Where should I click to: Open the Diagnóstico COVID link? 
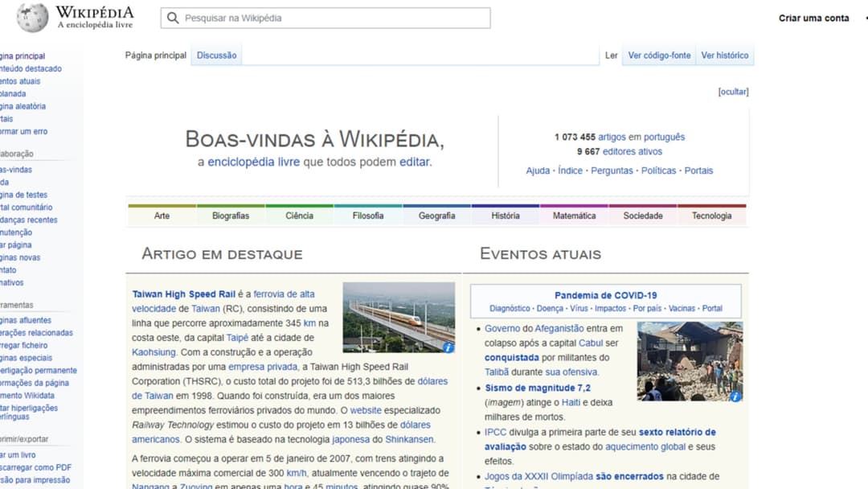point(510,309)
